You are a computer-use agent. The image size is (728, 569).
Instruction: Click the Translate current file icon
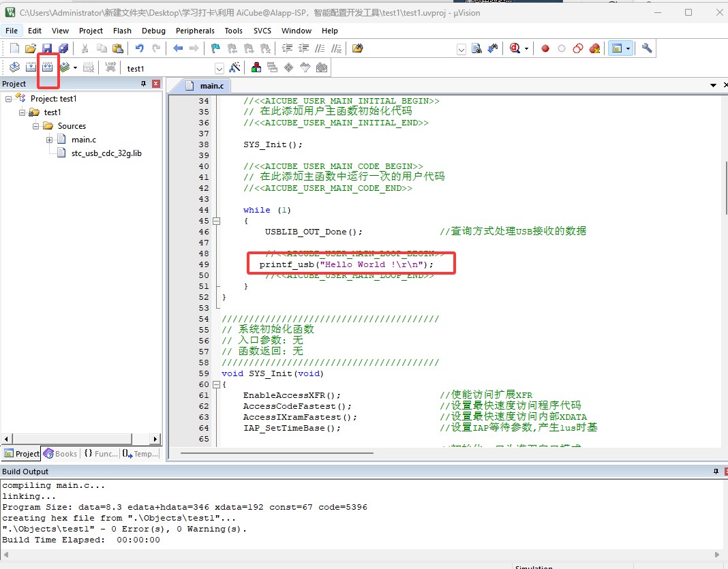click(14, 67)
